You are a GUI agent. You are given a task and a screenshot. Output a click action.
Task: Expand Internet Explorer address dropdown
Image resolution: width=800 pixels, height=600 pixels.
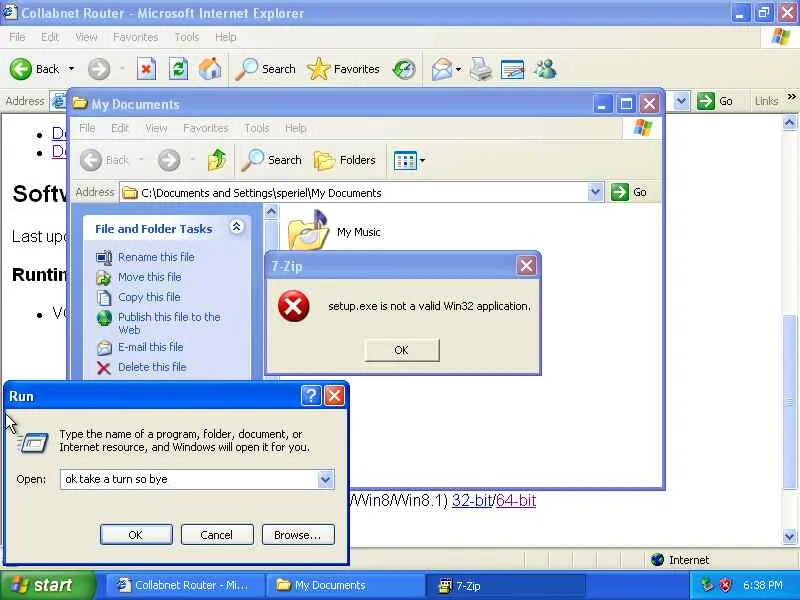tap(681, 101)
